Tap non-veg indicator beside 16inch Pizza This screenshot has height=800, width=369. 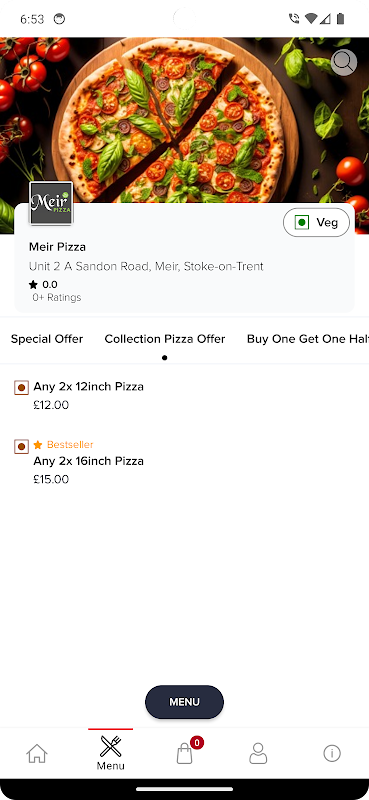coord(21,447)
